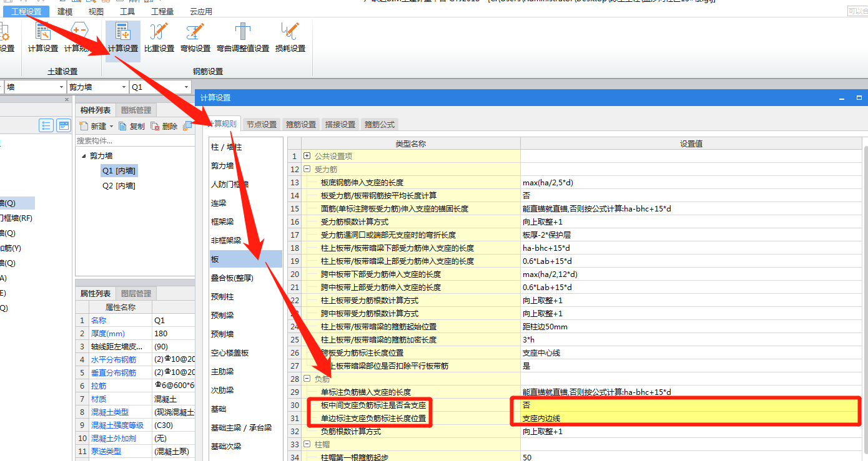This screenshot has width=868, height=461.
Task: Click the 新建 component icon
Action: point(84,126)
